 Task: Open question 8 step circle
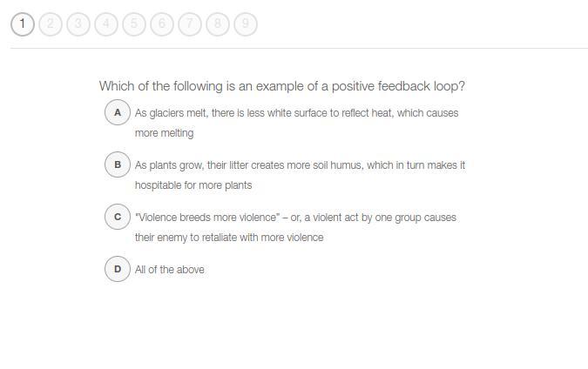click(218, 24)
